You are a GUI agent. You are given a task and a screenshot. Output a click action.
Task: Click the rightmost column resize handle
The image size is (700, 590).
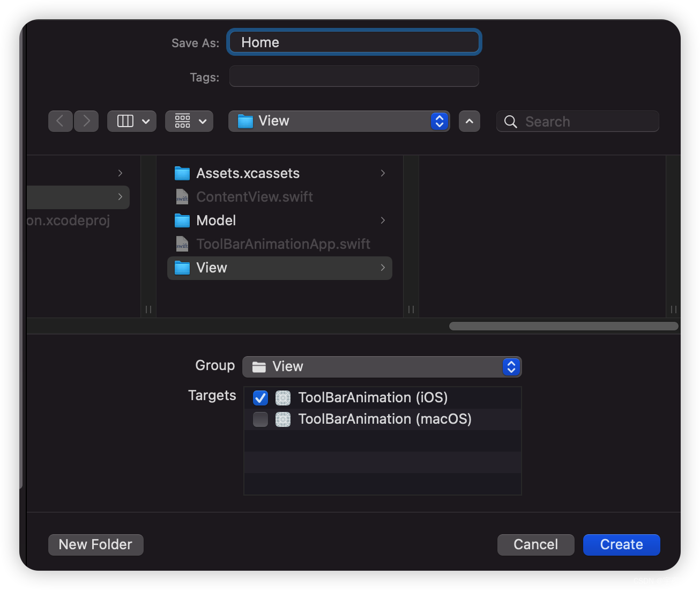pyautogui.click(x=674, y=309)
